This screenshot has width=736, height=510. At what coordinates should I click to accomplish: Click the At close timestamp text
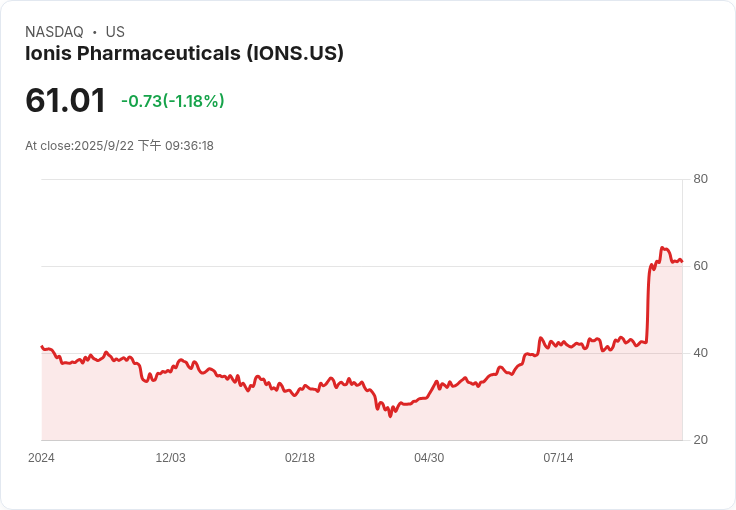[119, 146]
